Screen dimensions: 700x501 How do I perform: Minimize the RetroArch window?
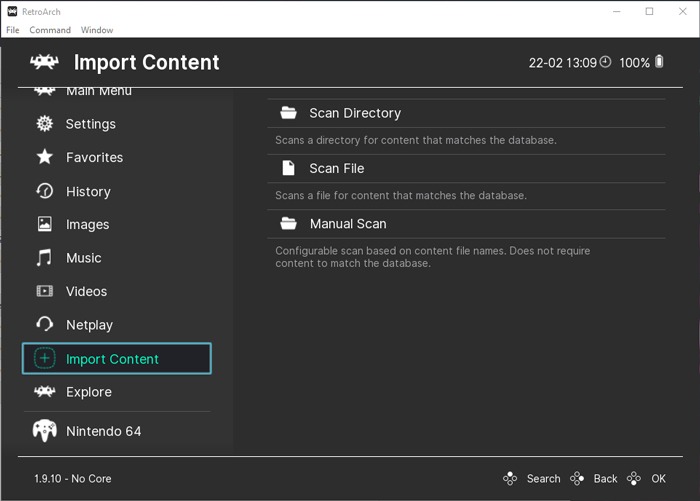pos(617,12)
